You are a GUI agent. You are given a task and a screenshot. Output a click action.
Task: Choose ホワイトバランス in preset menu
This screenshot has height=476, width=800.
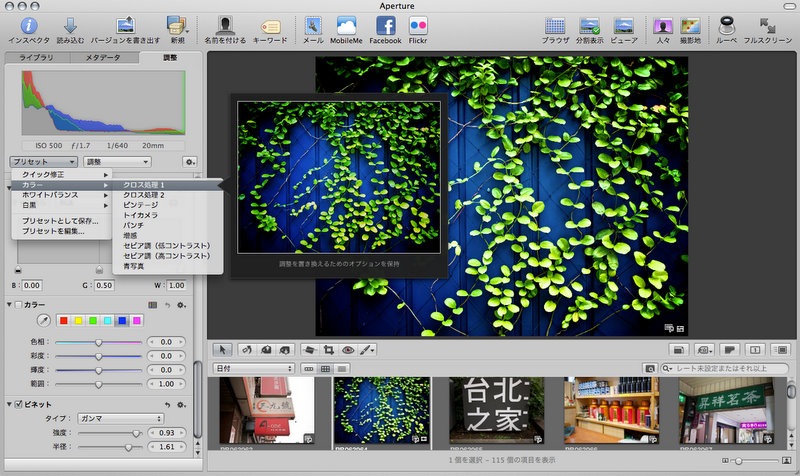[x=61, y=195]
